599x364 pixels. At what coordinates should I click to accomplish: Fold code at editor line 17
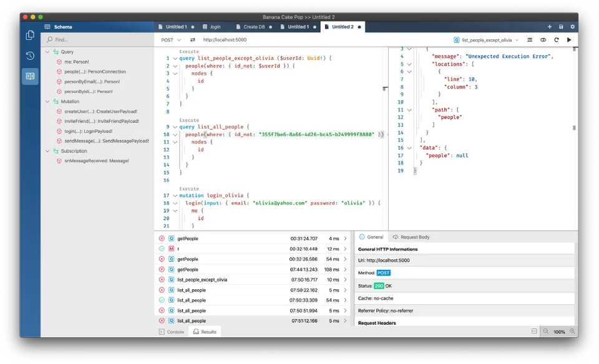pyautogui.click(x=175, y=196)
